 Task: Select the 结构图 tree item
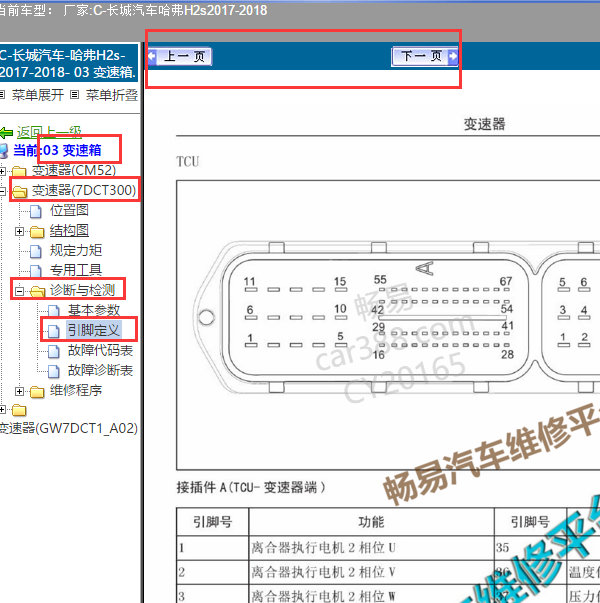(69, 230)
